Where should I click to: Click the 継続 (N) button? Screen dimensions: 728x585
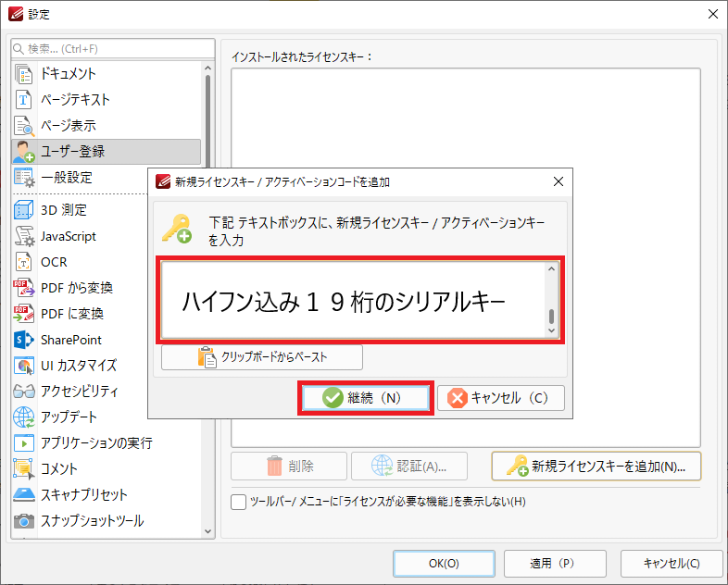366,398
